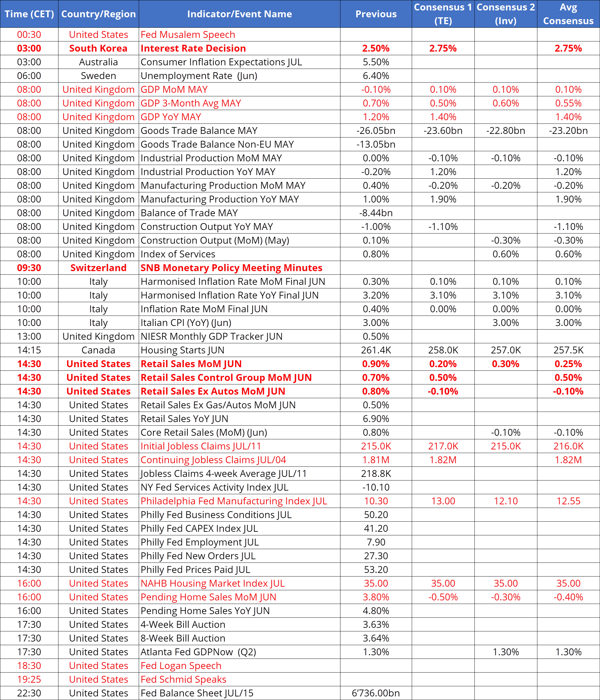600x700 pixels.
Task: Click the Switzerland country cell
Action: pos(98,268)
